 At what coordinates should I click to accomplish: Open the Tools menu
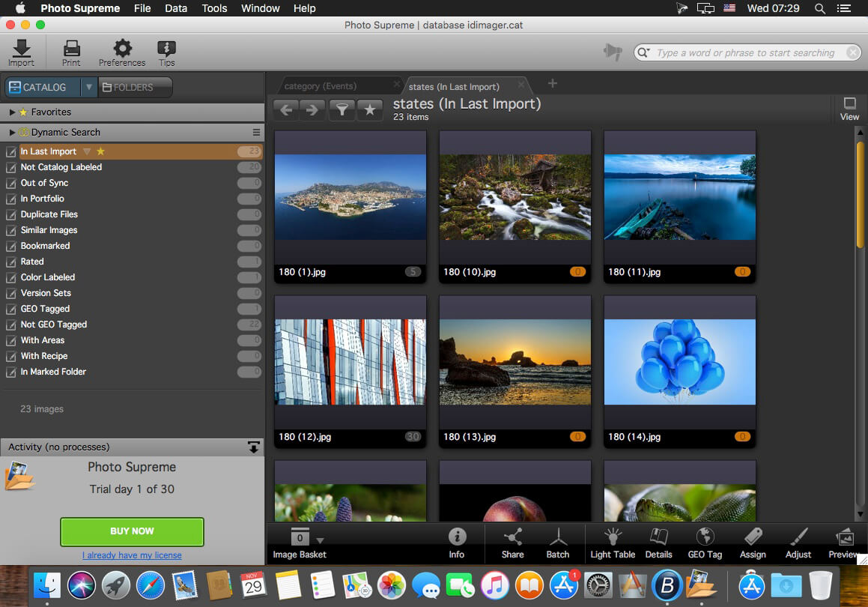[214, 8]
